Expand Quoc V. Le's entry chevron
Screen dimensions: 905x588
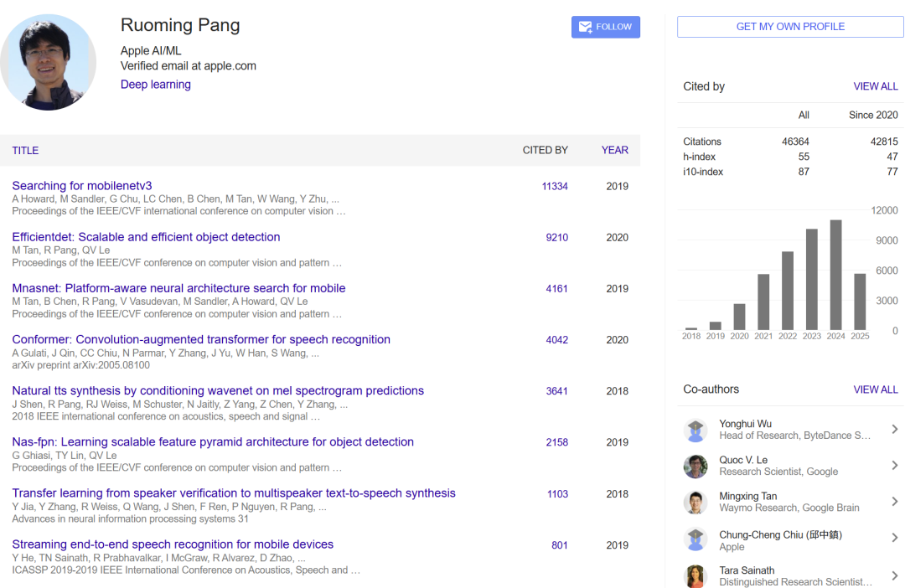[x=894, y=466]
